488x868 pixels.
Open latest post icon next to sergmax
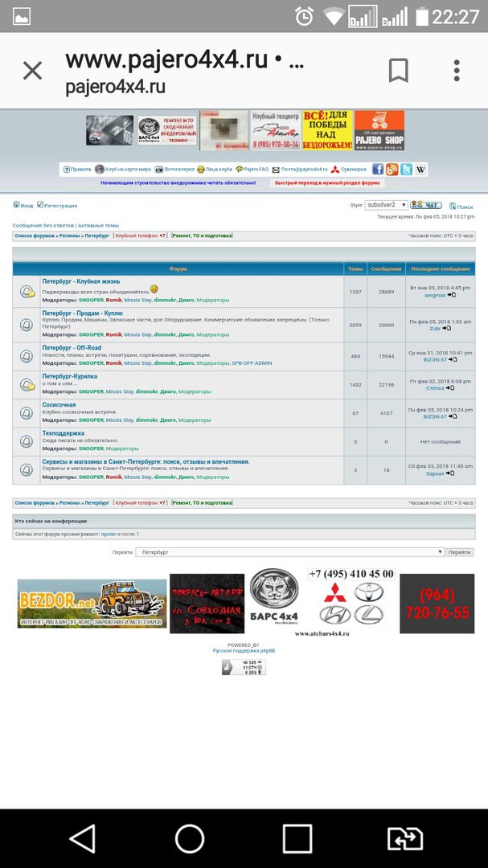pos(452,295)
